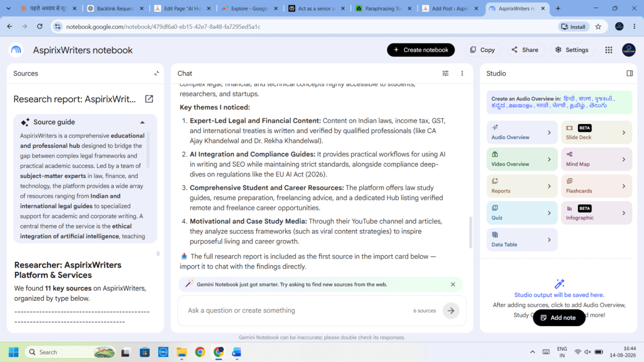
Task: Open chat configuration sliders icon
Action: 445,73
